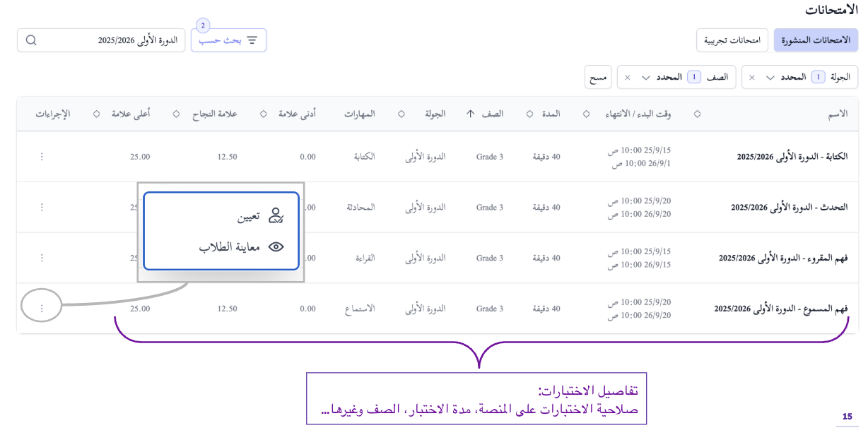Click the مسح clear filters button

coord(598,78)
